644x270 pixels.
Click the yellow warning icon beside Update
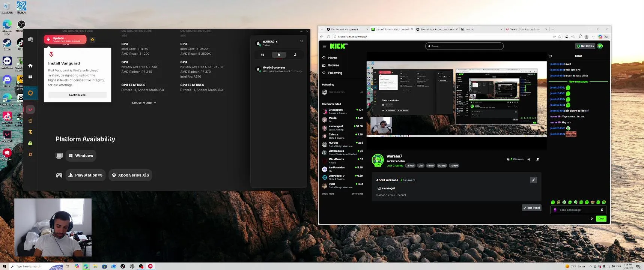click(x=92, y=39)
